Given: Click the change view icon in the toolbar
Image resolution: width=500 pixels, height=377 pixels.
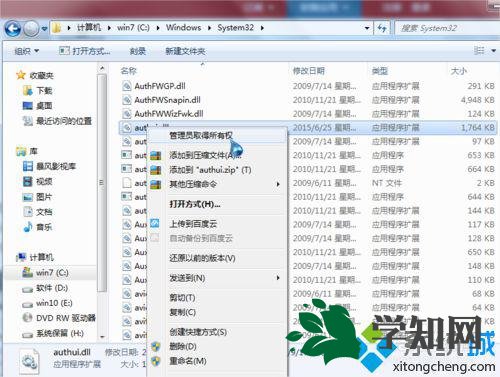Looking at the screenshot, I should [x=479, y=51].
